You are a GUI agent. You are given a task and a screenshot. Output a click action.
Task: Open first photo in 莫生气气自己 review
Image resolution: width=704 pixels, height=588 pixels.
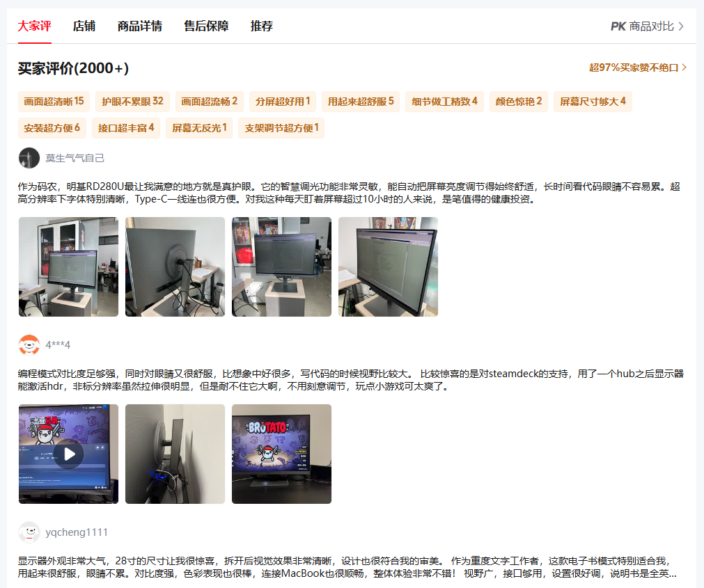pos(69,267)
